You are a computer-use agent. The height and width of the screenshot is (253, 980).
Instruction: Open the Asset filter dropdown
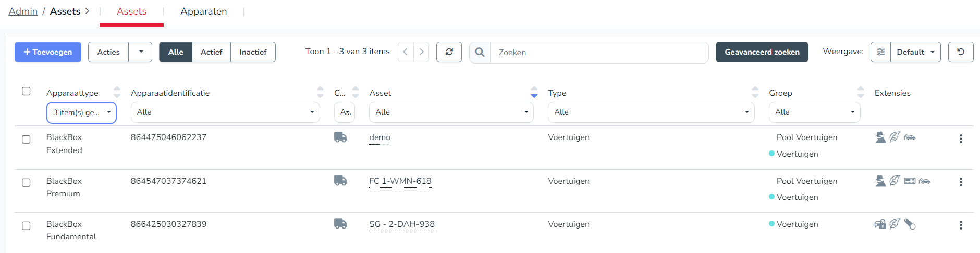(451, 112)
